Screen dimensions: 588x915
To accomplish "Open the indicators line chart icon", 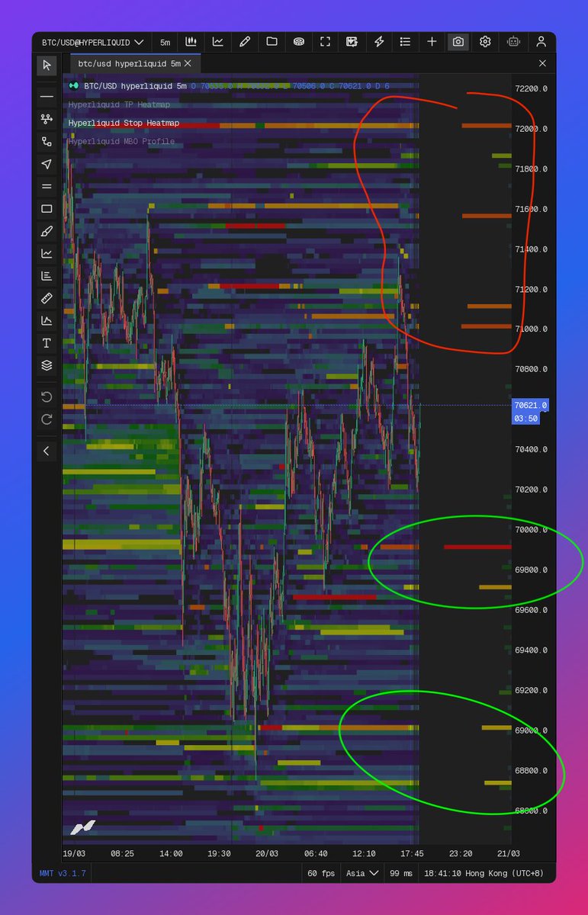I will (x=218, y=42).
